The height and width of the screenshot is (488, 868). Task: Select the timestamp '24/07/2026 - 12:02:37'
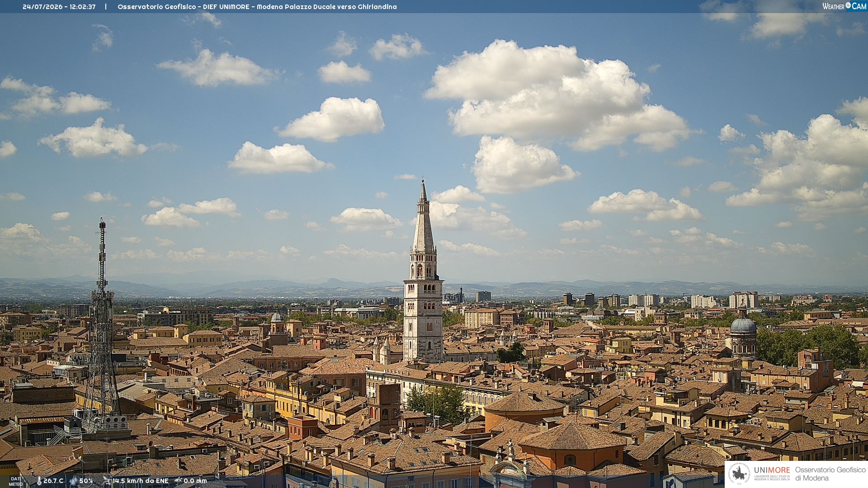coord(59,7)
